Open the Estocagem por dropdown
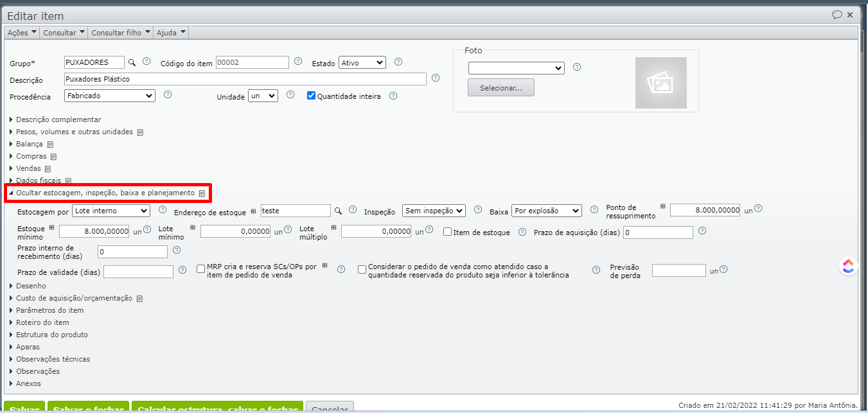This screenshot has width=868, height=413. (x=111, y=211)
